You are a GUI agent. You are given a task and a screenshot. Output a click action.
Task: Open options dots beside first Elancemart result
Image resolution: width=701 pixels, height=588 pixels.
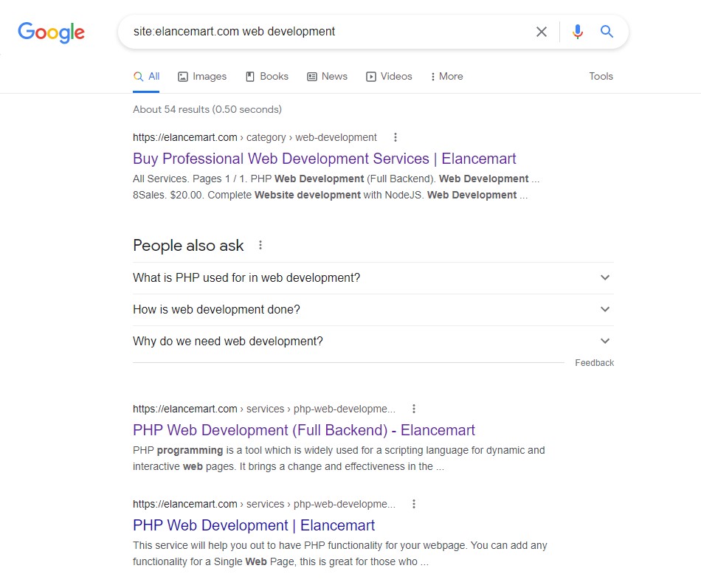(x=396, y=137)
